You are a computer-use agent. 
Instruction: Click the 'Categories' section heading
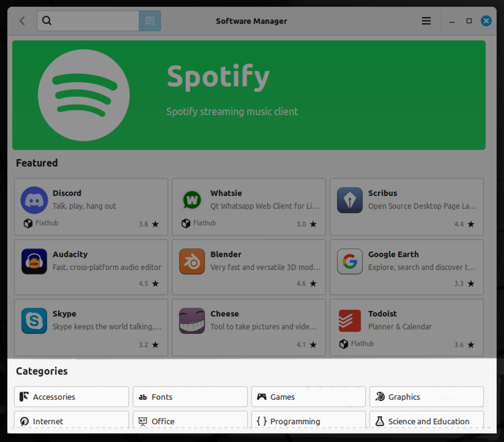click(42, 371)
